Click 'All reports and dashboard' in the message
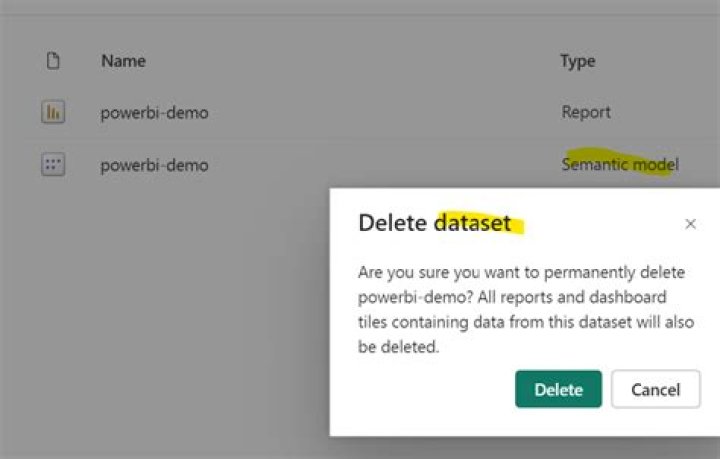 pyautogui.click(x=573, y=297)
